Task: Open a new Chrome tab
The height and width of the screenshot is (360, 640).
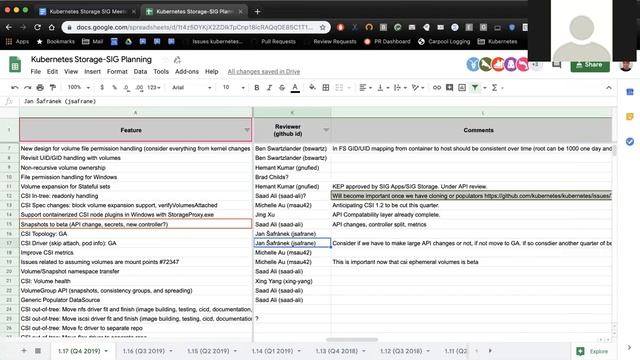Action: tap(257, 11)
